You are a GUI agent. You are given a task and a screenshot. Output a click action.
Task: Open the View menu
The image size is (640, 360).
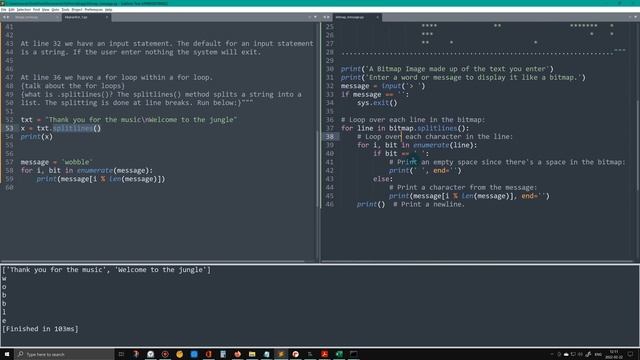coord(45,9)
